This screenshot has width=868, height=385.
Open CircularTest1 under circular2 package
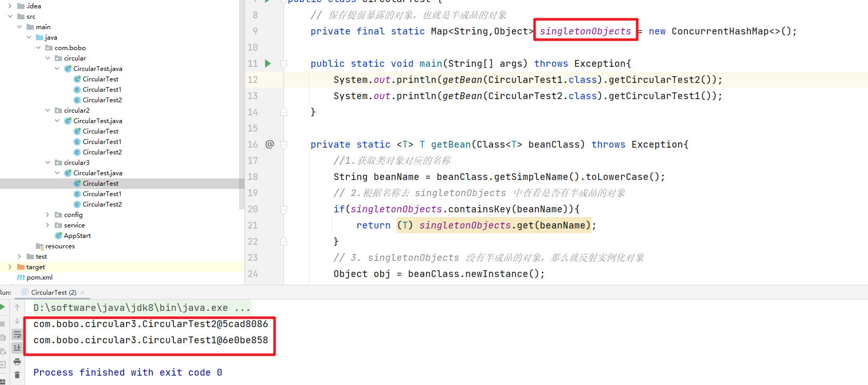click(102, 142)
